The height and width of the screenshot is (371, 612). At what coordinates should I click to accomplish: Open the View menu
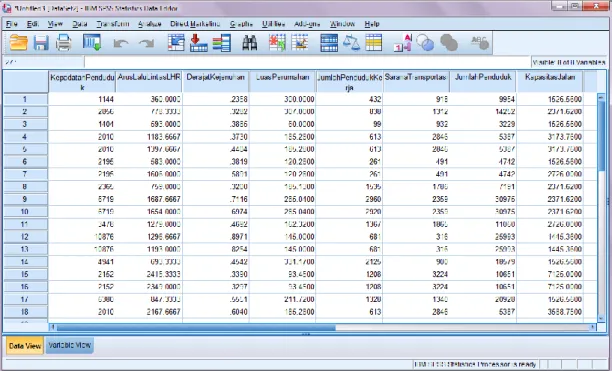pyautogui.click(x=55, y=24)
